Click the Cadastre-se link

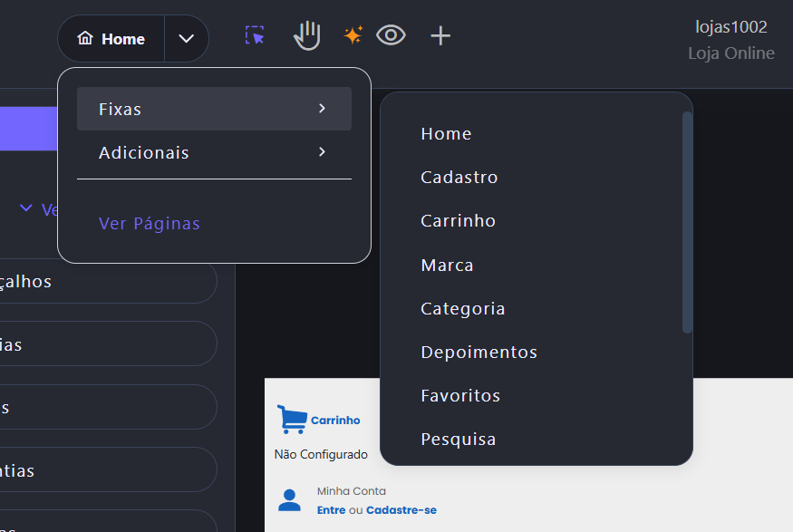point(401,510)
